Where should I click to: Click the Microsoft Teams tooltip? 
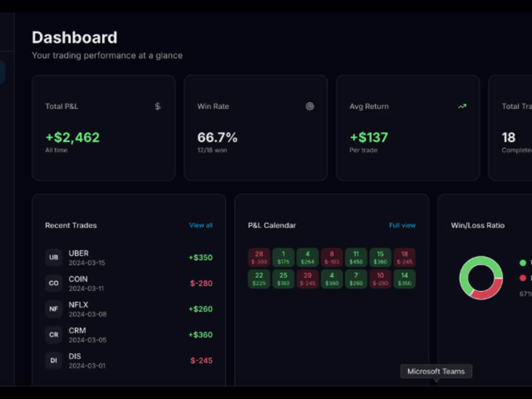tap(436, 371)
